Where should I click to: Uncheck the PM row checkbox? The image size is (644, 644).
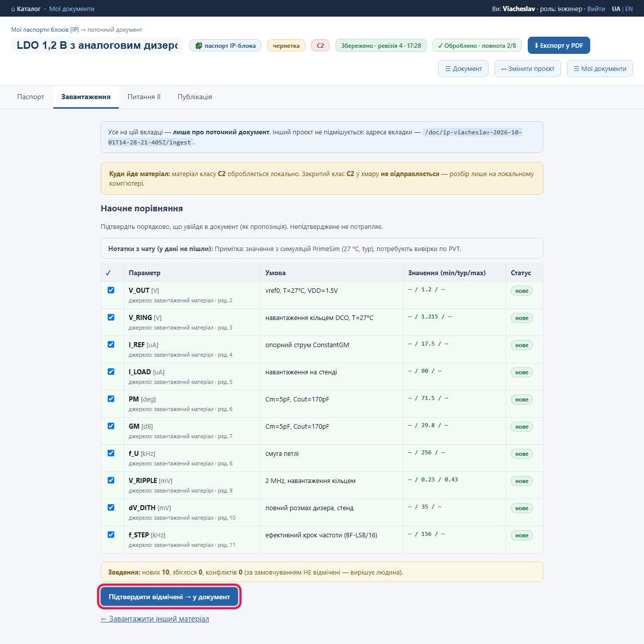tap(111, 399)
